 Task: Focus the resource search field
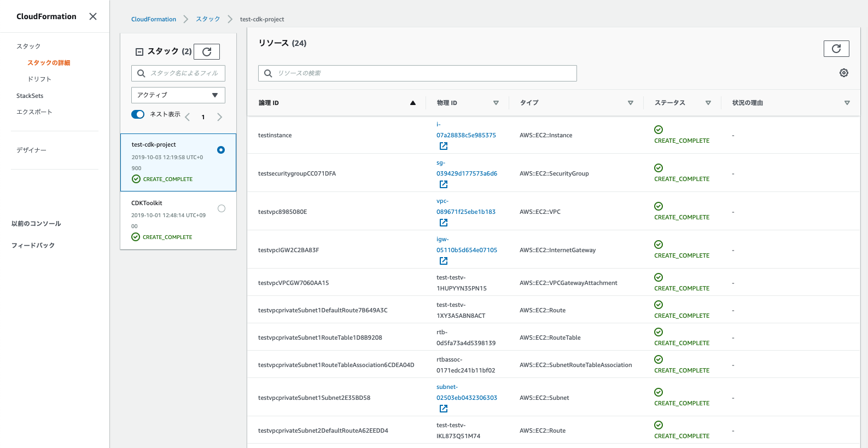[x=417, y=73]
